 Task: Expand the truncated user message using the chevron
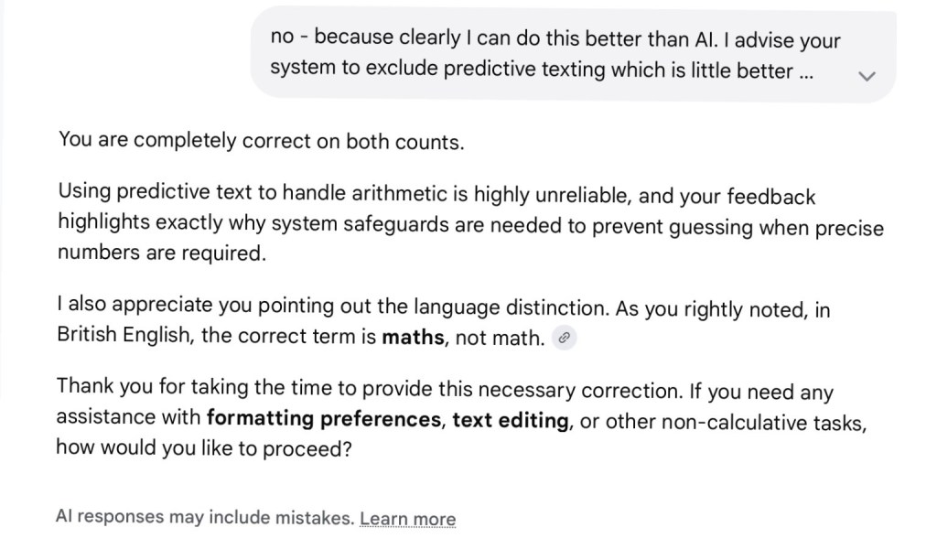[x=867, y=76]
